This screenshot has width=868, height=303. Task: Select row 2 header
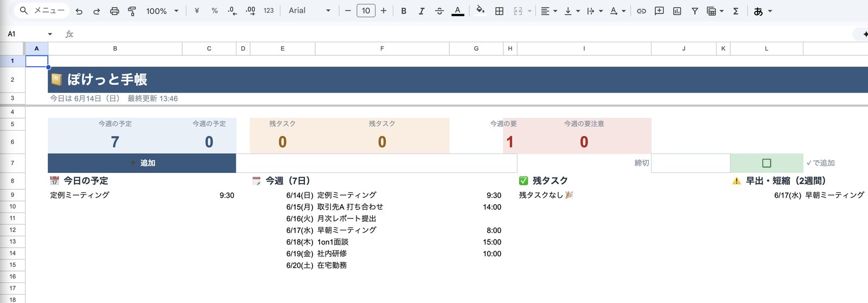click(12, 80)
